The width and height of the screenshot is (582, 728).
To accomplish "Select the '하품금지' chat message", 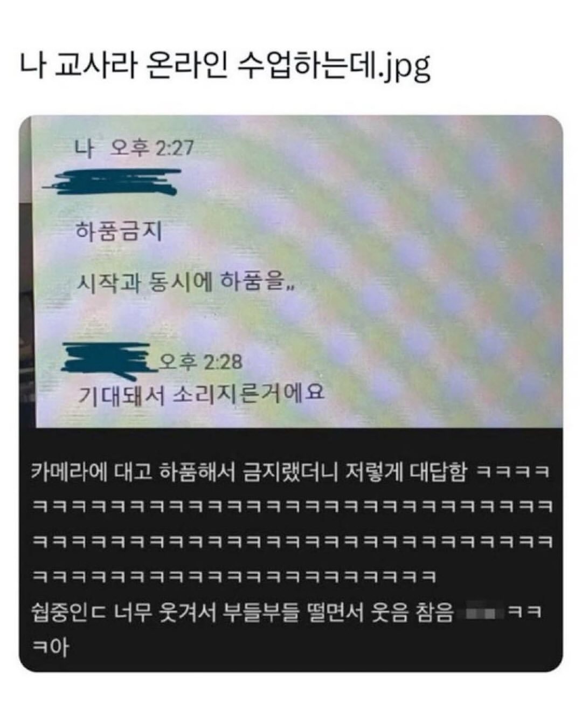I will (x=119, y=232).
